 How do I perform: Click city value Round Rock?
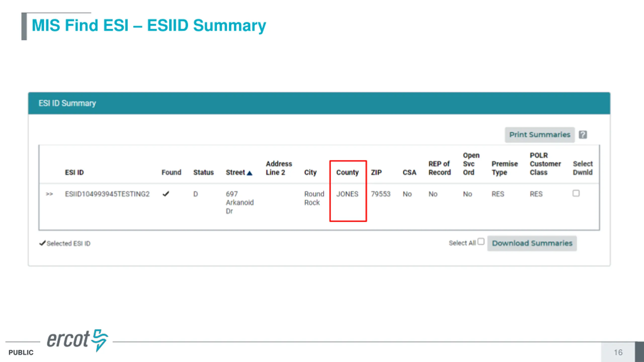click(x=314, y=198)
